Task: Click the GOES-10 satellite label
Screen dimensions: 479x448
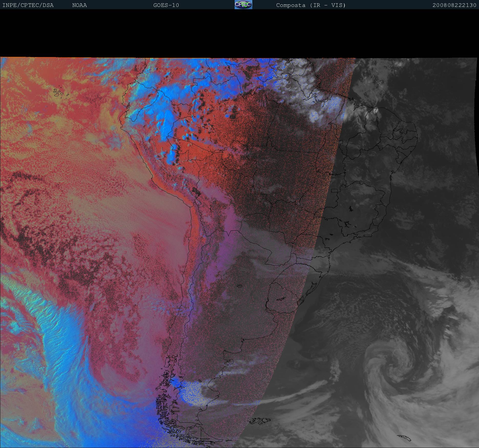Action: point(166,5)
